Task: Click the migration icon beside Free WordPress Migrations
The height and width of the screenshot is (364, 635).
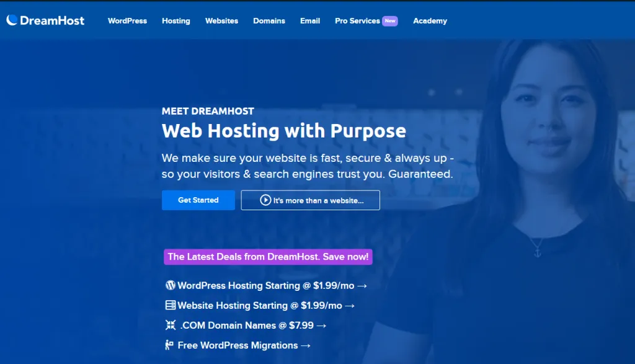Action: click(x=169, y=345)
